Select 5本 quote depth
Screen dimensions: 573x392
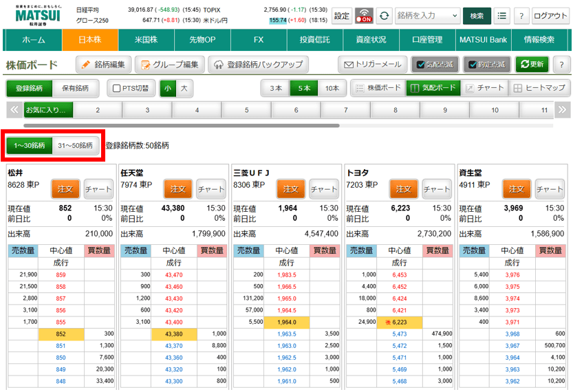303,89
